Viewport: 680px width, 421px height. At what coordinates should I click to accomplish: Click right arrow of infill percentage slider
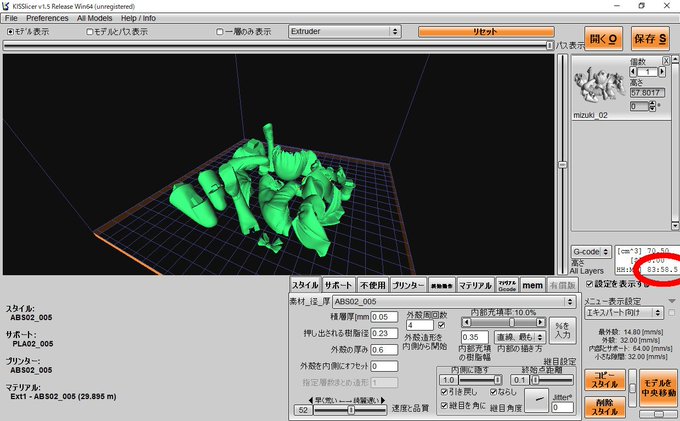[x=540, y=322]
